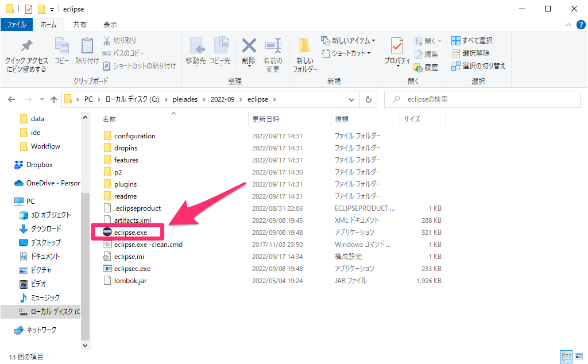Click the navigation pane down scroll arrow
This screenshot has height=364, width=588.
pyautogui.click(x=85, y=346)
